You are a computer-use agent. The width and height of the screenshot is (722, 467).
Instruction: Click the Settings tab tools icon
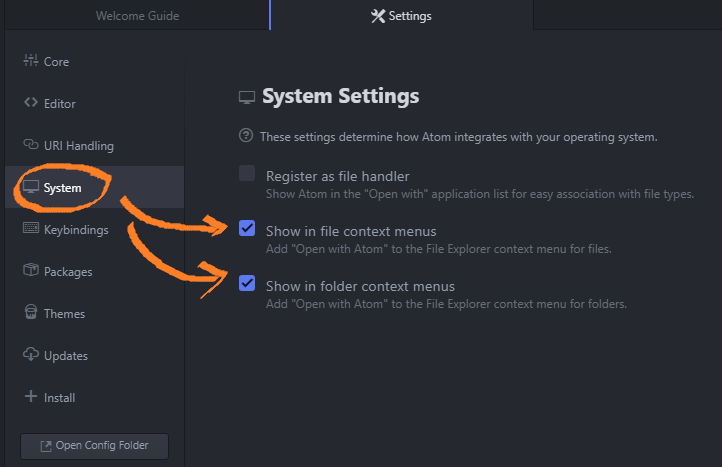(378, 16)
